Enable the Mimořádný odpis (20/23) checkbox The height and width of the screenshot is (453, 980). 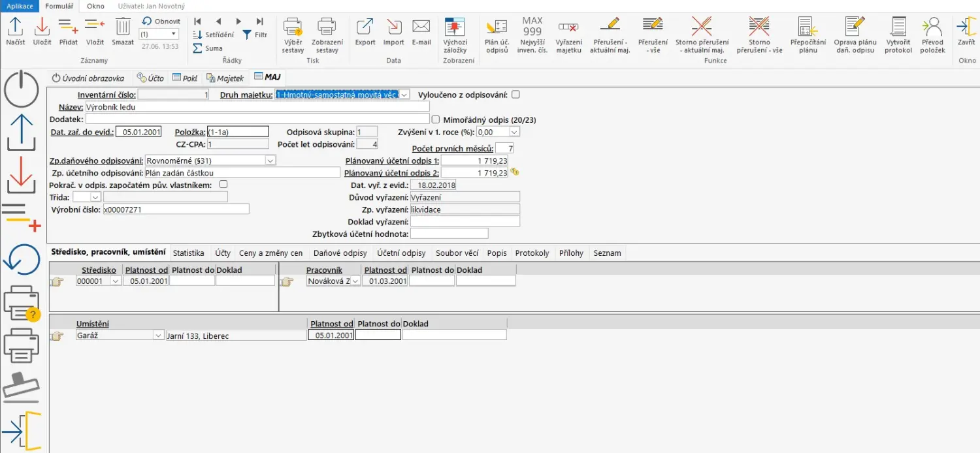click(x=436, y=119)
